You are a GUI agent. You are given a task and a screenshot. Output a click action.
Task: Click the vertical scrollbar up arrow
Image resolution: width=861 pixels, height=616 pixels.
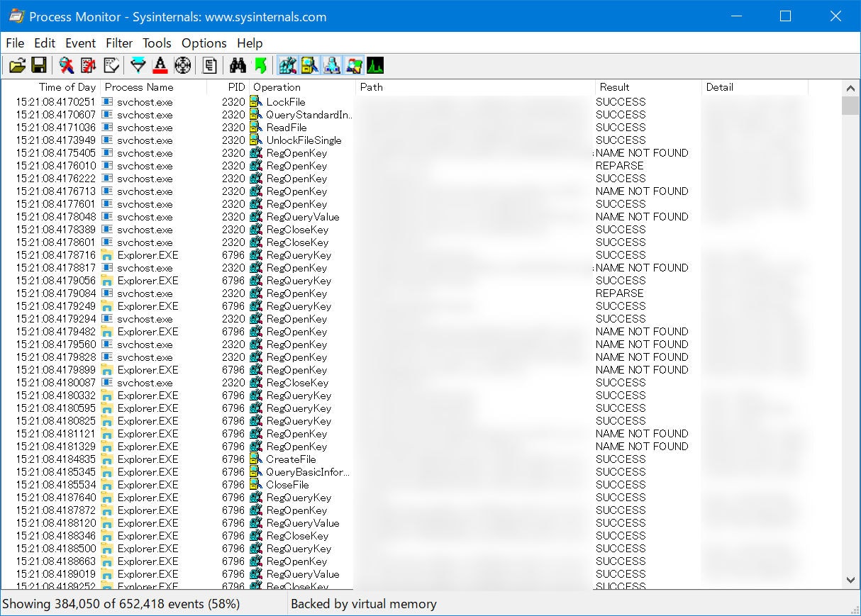coord(850,88)
